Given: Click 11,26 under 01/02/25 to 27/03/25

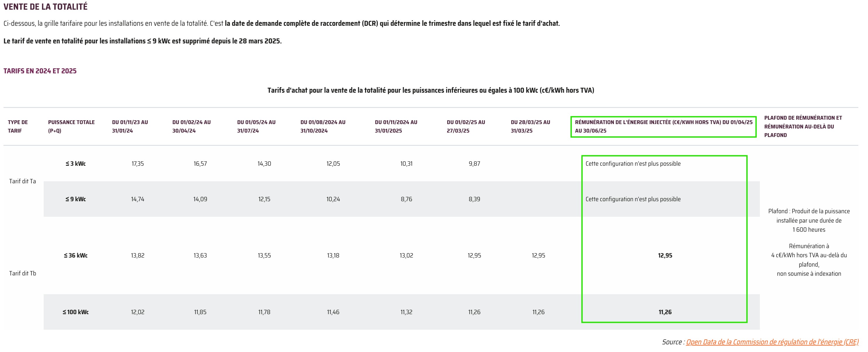Looking at the screenshot, I should coord(474,312).
